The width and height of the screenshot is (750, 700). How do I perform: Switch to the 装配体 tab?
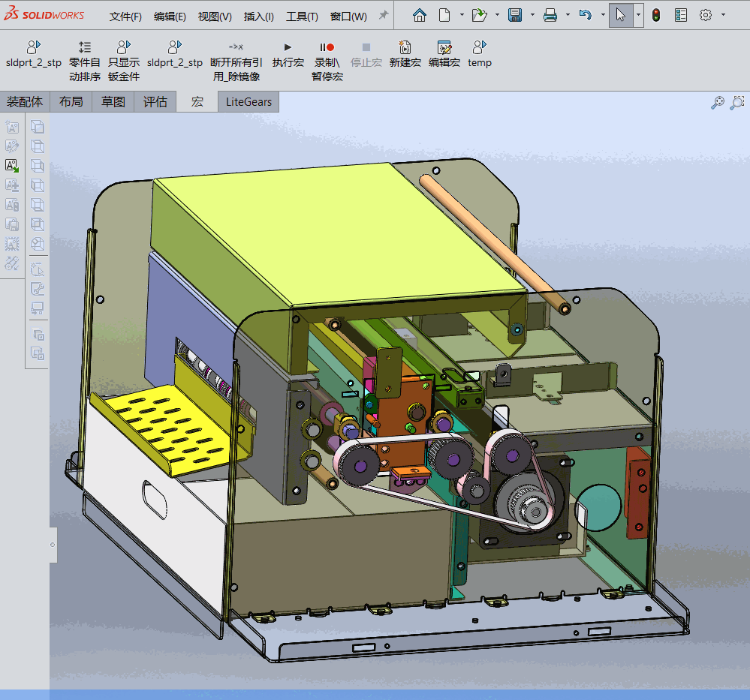[24, 102]
